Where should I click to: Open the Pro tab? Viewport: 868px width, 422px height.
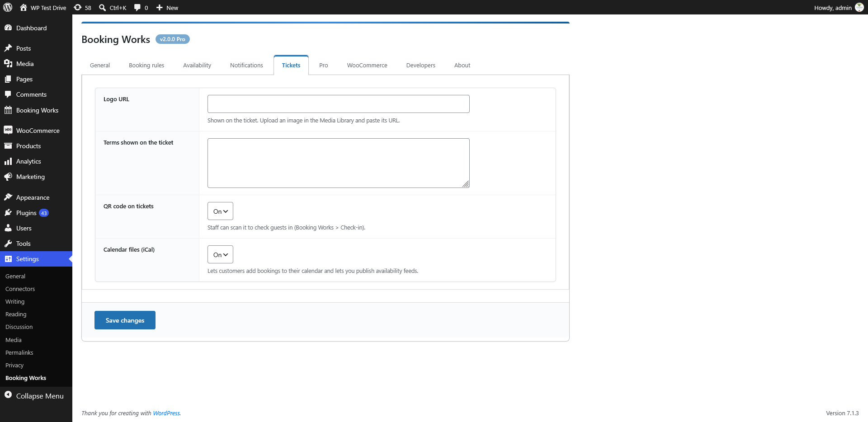(324, 65)
